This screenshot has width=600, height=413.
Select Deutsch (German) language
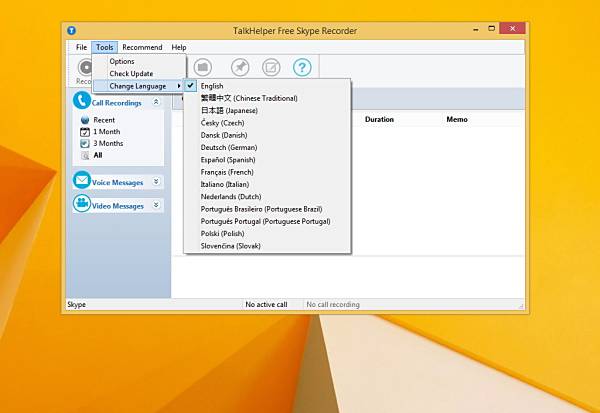click(267, 147)
